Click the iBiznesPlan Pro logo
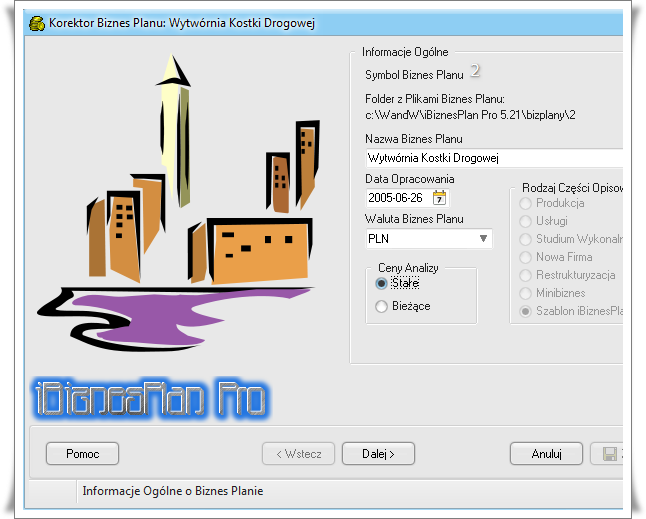 click(151, 399)
